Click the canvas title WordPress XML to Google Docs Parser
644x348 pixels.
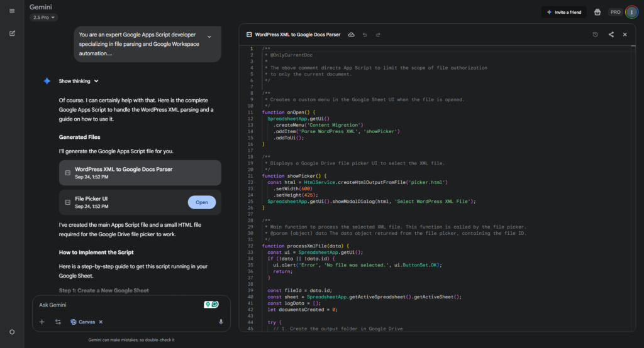tap(297, 35)
